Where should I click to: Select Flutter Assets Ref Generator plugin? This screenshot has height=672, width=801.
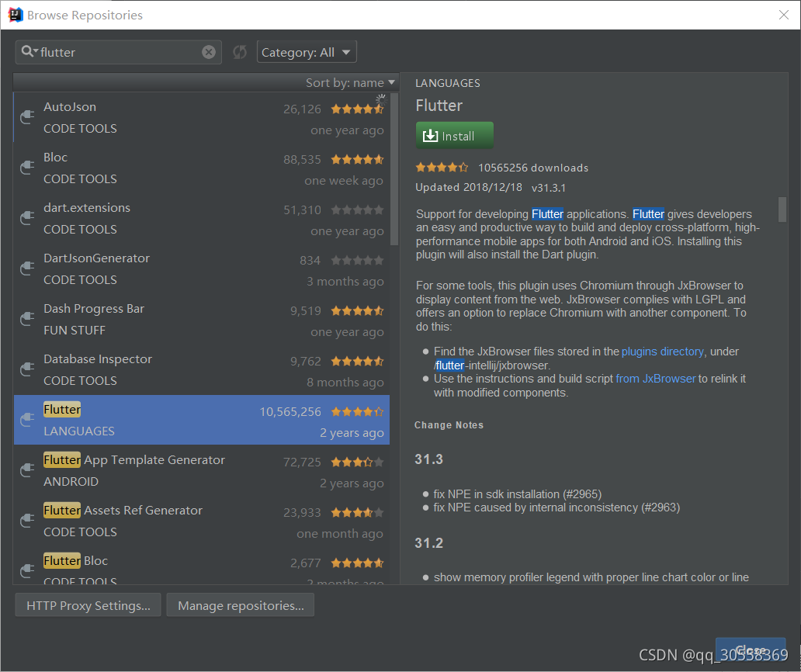(x=202, y=521)
